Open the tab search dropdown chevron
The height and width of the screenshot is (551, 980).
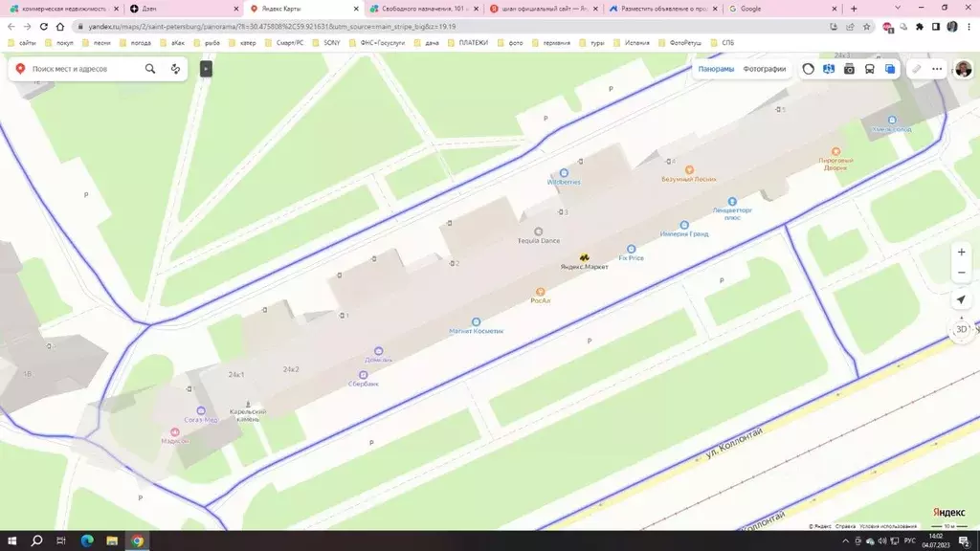tap(898, 8)
